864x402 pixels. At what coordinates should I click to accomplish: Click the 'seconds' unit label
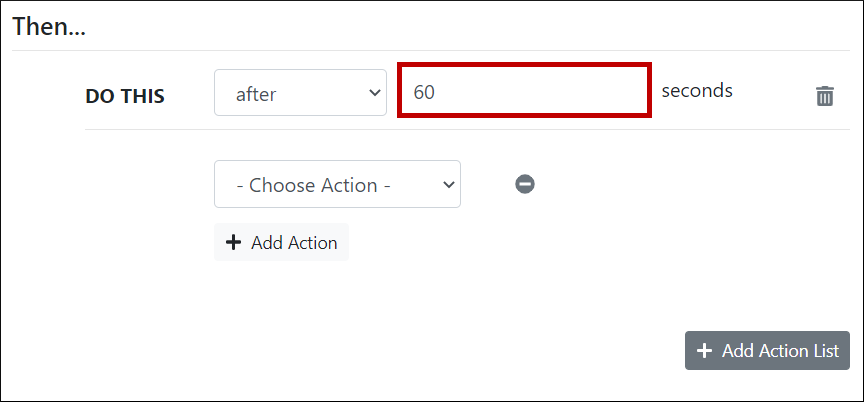click(697, 91)
